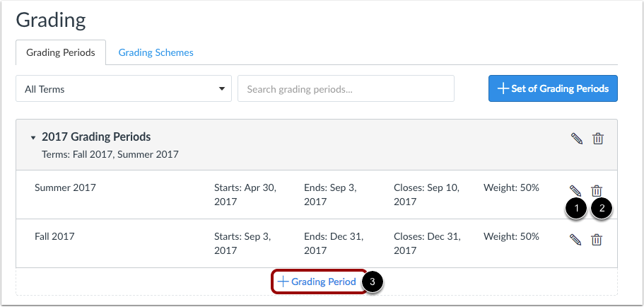Image resolution: width=644 pixels, height=307 pixels.
Task: Select the Summer 2017 period name
Action: [x=65, y=188]
